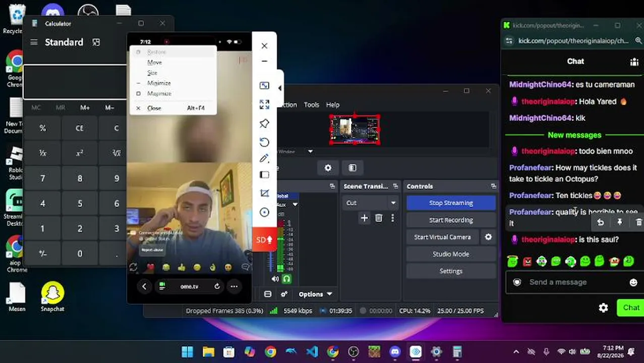Show hidden tray icons chevron
The height and width of the screenshot is (363, 644).
[x=516, y=352]
